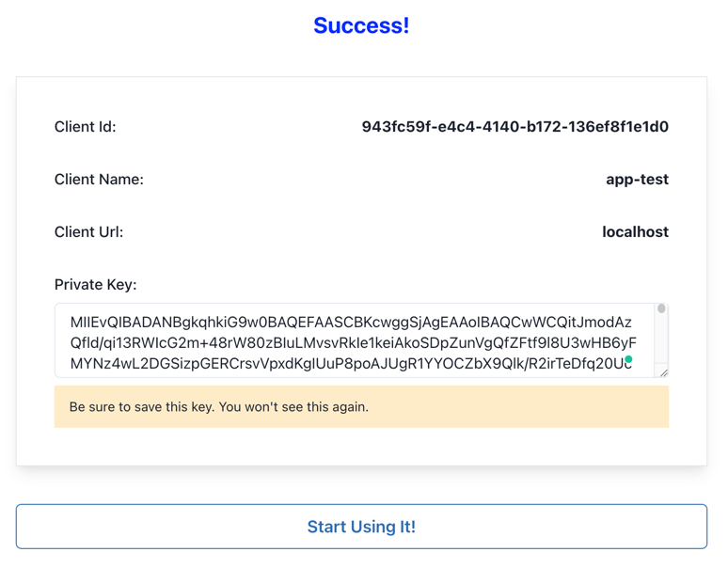Click the Private Key label
Screen dimensions: 728x568
[95, 285]
